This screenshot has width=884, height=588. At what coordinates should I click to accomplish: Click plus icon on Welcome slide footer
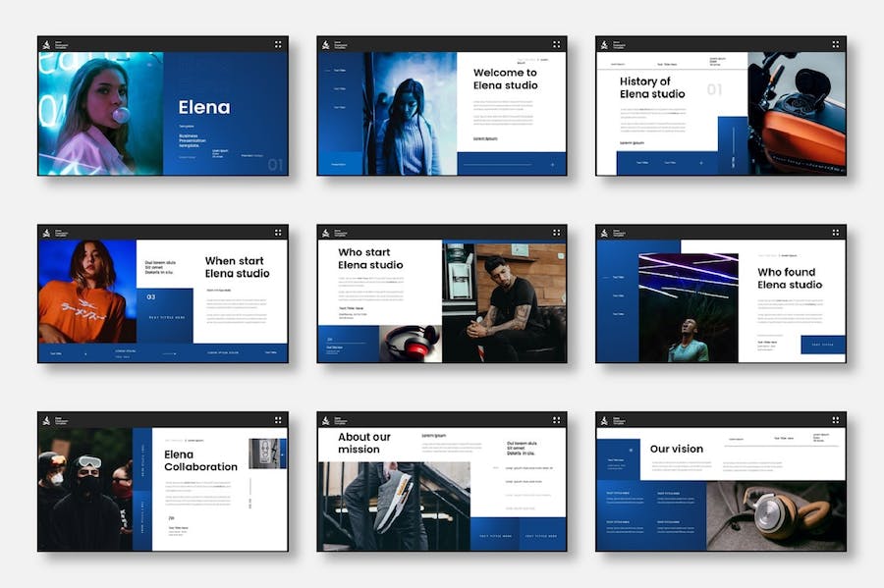point(552,165)
